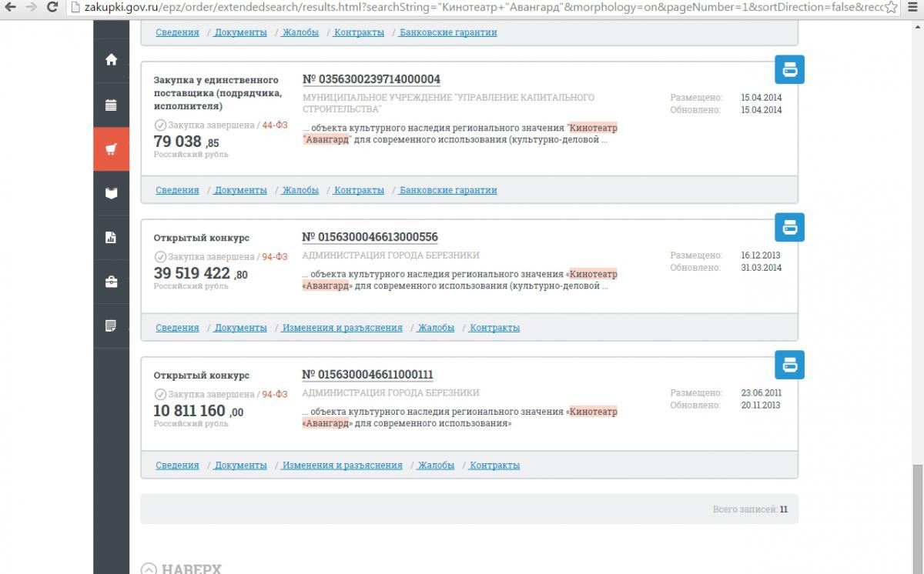Open order № 0156300046611000111 link
The height and width of the screenshot is (574, 924).
click(x=367, y=375)
